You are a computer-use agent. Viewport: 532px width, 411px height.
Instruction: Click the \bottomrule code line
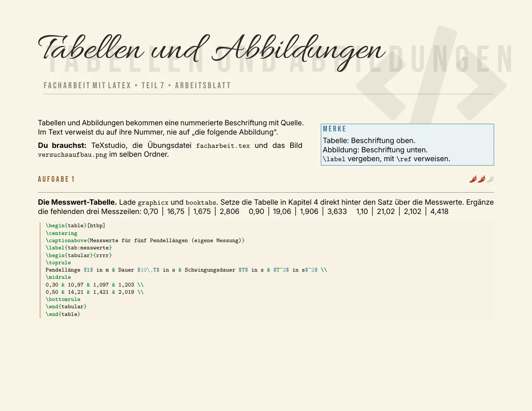pos(63,299)
